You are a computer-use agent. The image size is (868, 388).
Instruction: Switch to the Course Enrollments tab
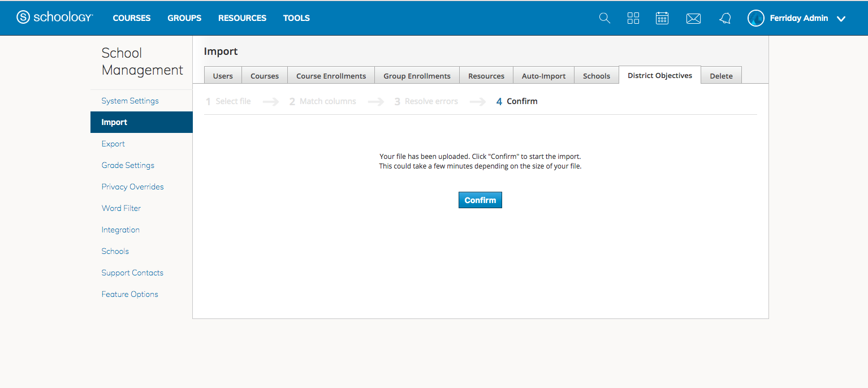[x=331, y=76]
